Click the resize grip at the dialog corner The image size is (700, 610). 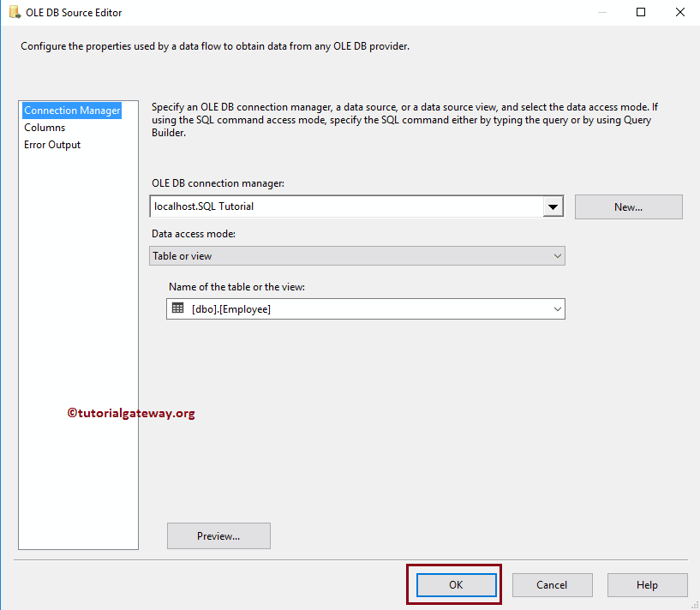point(694,605)
